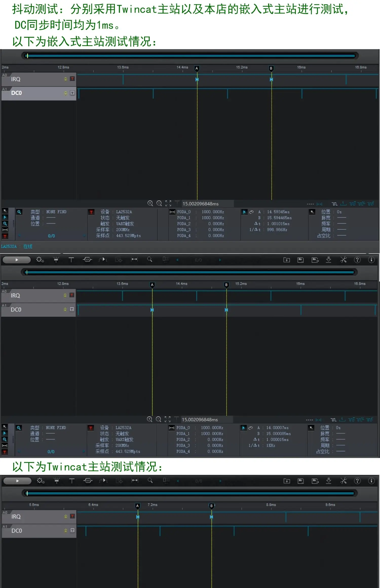The height and width of the screenshot is (588, 380).
Task: Expand up-down arrows on IRQ channel in Twincat capture
Action: (x=66, y=516)
